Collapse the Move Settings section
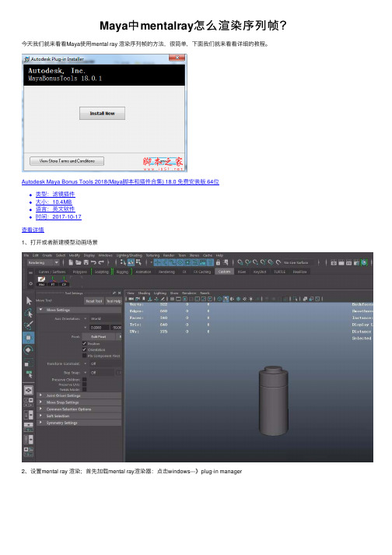392x555 pixels. (79, 310)
